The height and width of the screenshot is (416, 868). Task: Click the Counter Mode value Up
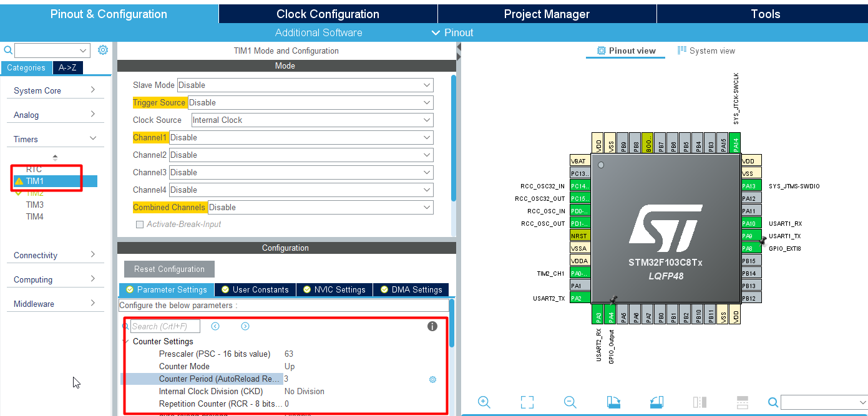point(290,367)
